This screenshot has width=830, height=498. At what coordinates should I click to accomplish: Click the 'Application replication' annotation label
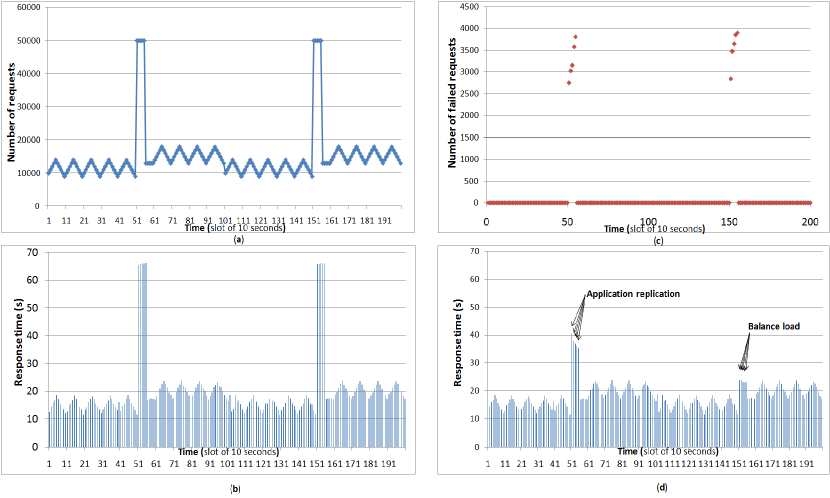point(633,294)
